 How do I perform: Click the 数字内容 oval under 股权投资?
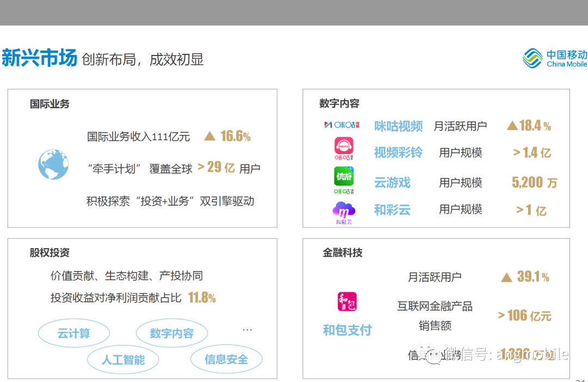click(171, 333)
